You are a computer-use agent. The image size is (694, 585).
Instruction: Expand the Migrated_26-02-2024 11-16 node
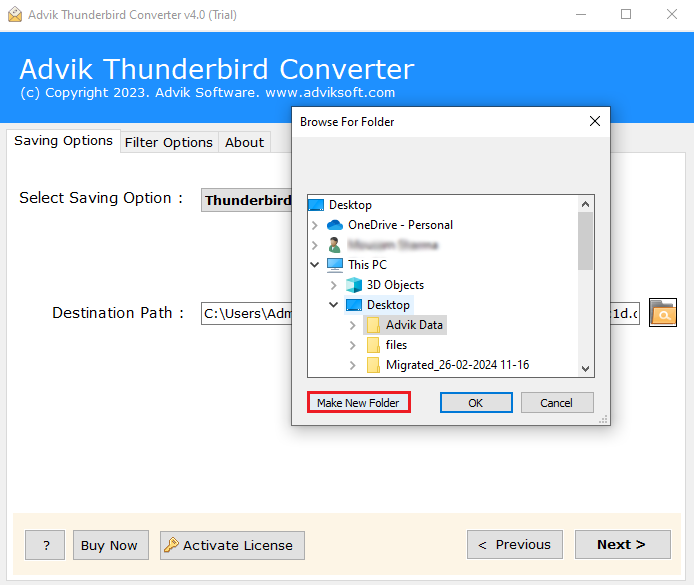pyautogui.click(x=353, y=365)
